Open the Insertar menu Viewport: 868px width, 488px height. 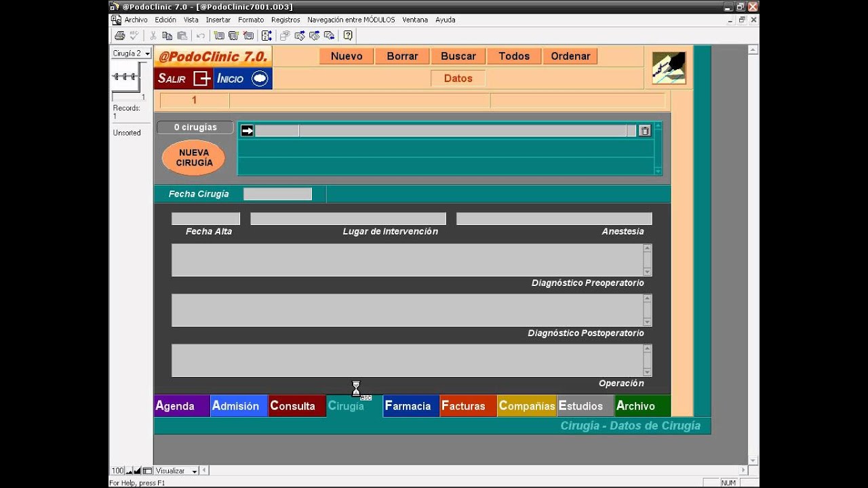click(x=218, y=20)
